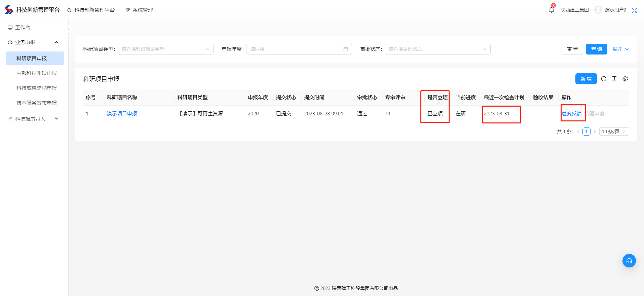644x296 pixels.
Task: Open the 科研项目类型 dropdown
Action: 165,49
